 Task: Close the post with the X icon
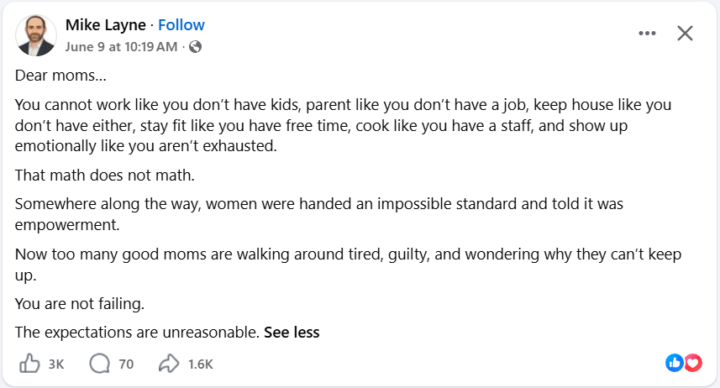685,33
